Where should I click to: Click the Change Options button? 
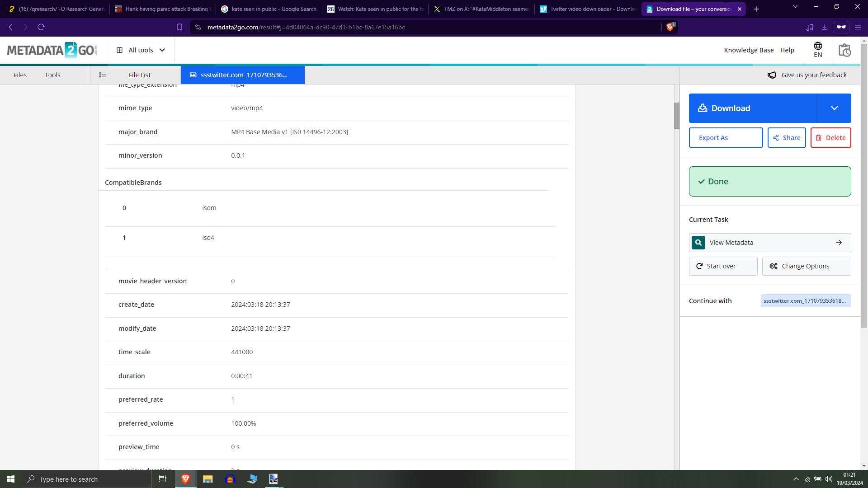807,266
